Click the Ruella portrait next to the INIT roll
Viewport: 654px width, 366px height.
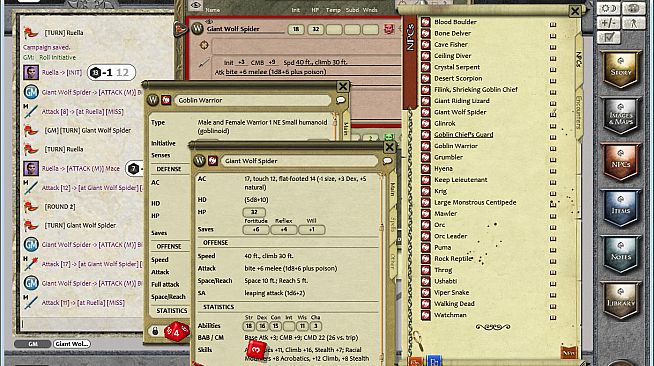(x=31, y=73)
